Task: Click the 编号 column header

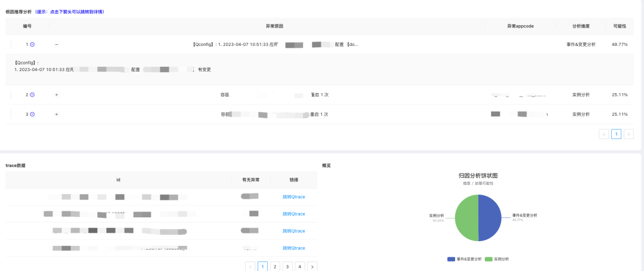Action: click(27, 26)
